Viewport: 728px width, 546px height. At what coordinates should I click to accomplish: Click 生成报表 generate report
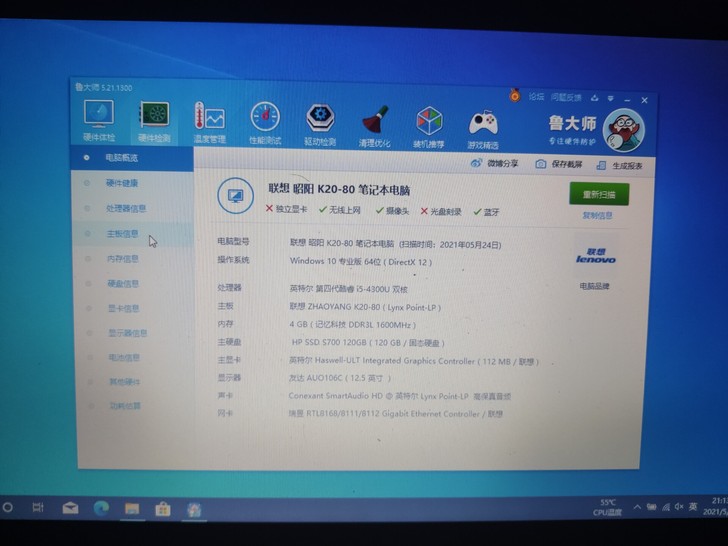pos(620,166)
